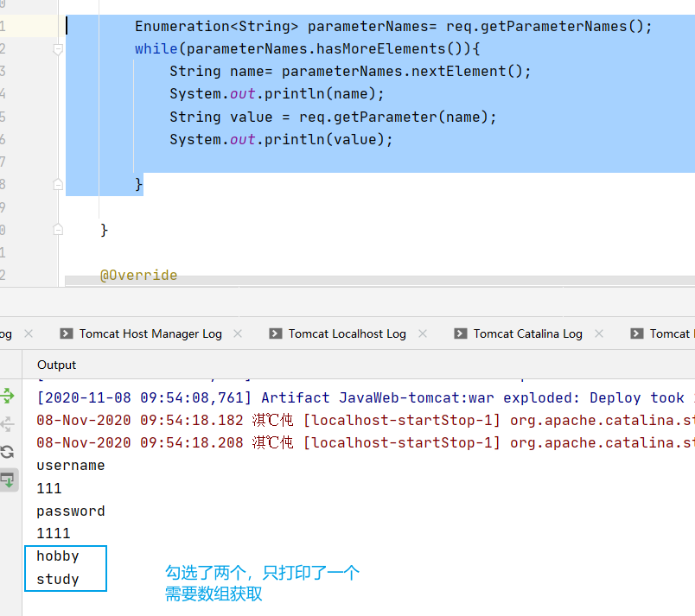Click the '1111' value in console output

coord(54,533)
